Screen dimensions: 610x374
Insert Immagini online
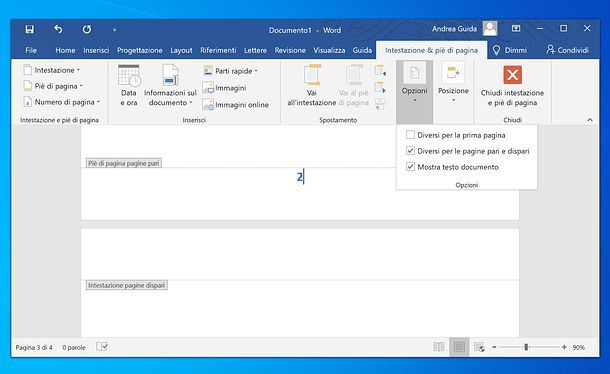click(x=236, y=105)
